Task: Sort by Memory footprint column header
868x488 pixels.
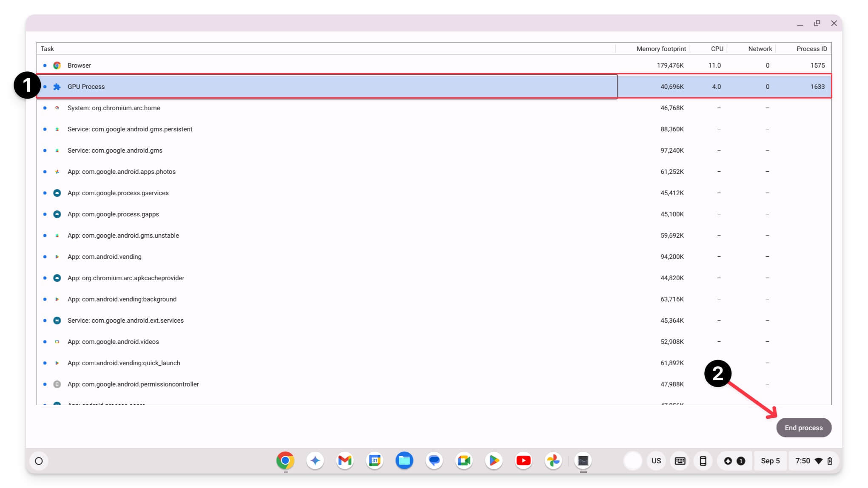Action: pos(652,48)
